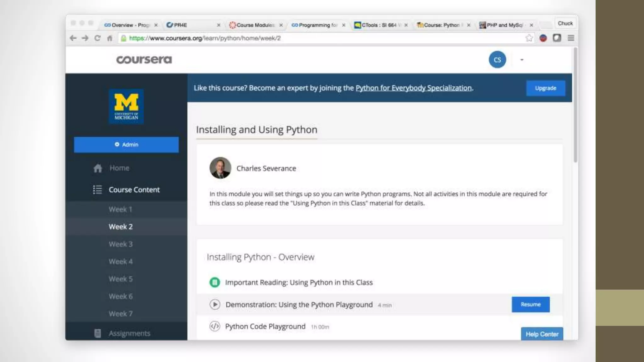Bookmark page with the star icon
644x362 pixels.
(529, 38)
